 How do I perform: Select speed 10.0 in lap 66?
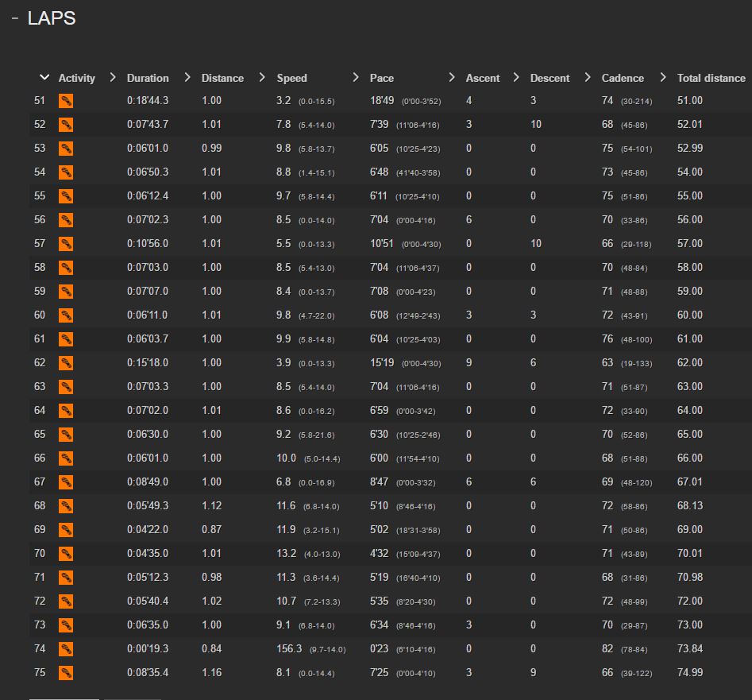287,458
